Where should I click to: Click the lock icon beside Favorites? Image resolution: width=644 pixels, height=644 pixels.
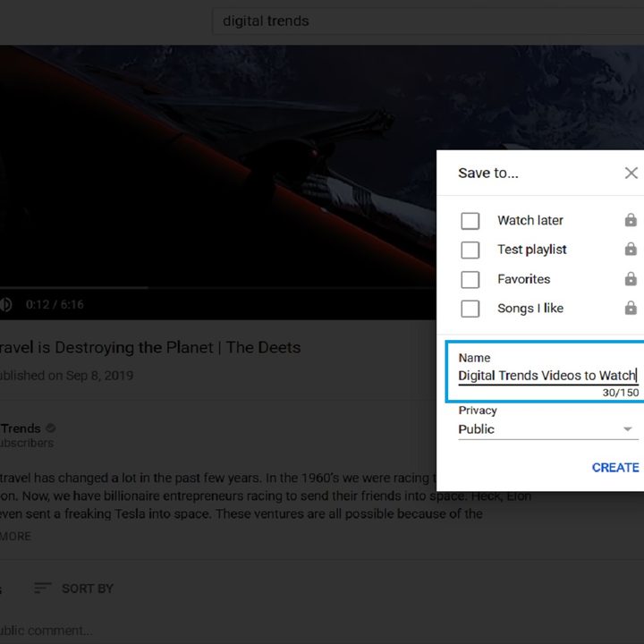point(631,278)
